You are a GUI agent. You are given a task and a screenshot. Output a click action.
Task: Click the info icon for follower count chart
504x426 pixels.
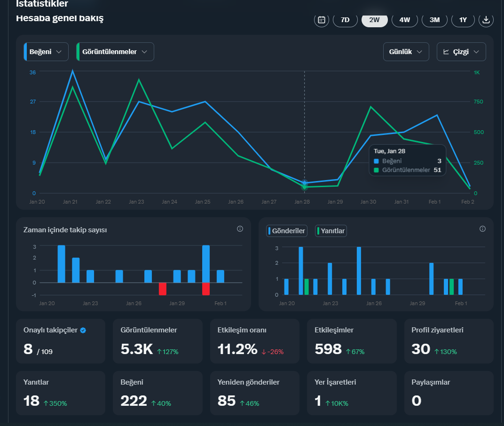coord(240,229)
